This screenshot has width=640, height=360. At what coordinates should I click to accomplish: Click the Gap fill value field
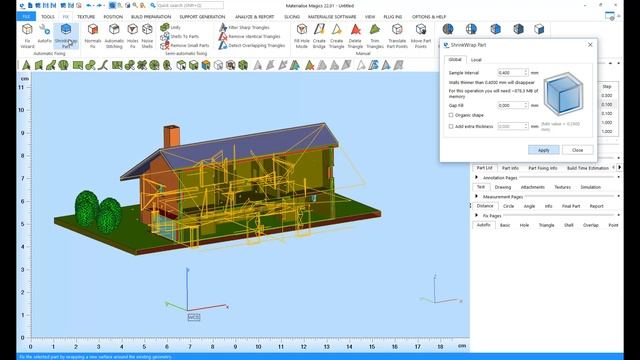tap(510, 105)
